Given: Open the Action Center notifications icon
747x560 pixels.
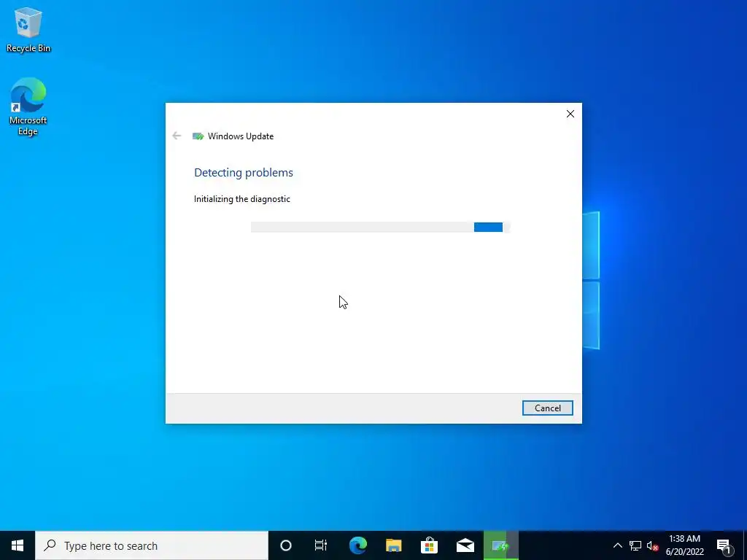Looking at the screenshot, I should click(724, 545).
